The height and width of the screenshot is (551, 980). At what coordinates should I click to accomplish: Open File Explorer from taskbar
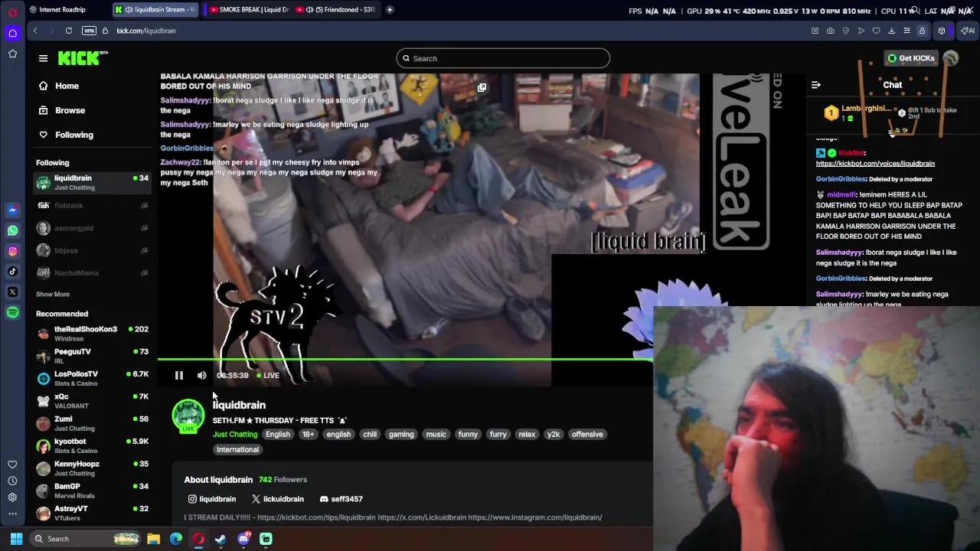(153, 539)
